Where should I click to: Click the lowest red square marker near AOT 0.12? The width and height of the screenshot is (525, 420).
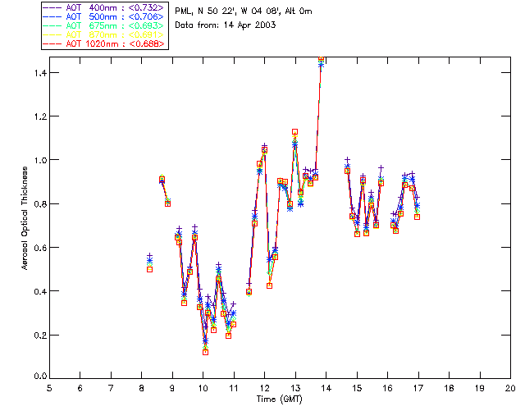click(206, 352)
